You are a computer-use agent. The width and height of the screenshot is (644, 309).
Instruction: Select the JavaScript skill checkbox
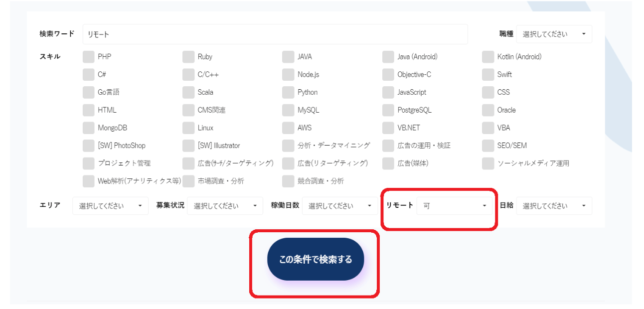[x=388, y=92]
